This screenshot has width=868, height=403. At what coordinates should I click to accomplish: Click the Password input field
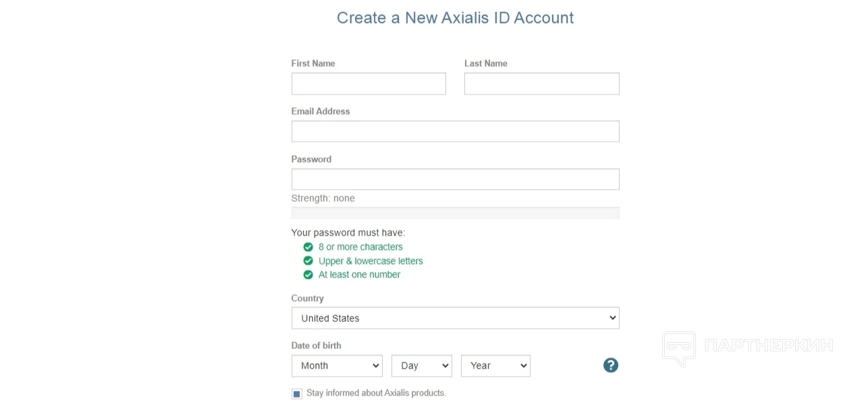pyautogui.click(x=455, y=180)
